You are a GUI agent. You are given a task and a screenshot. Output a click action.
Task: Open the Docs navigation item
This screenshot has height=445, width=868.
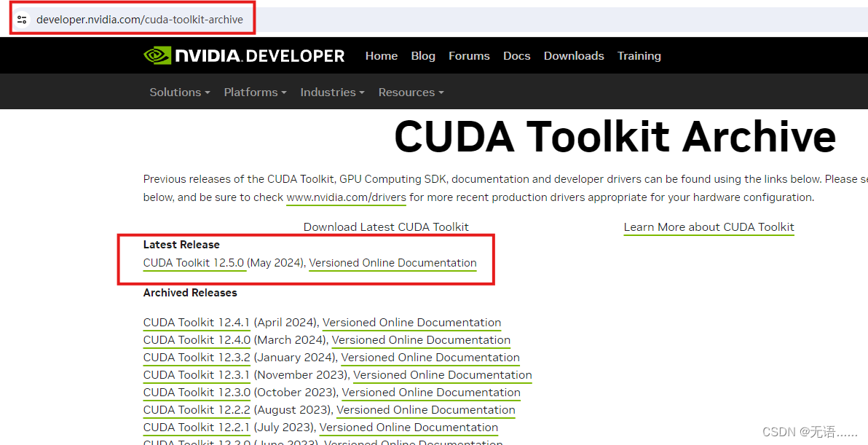tap(516, 55)
